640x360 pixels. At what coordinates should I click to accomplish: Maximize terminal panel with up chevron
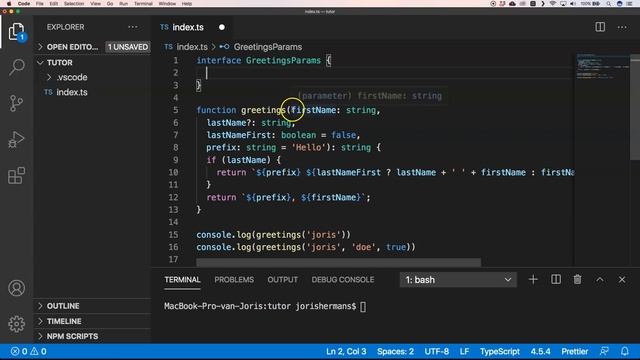pos(600,280)
